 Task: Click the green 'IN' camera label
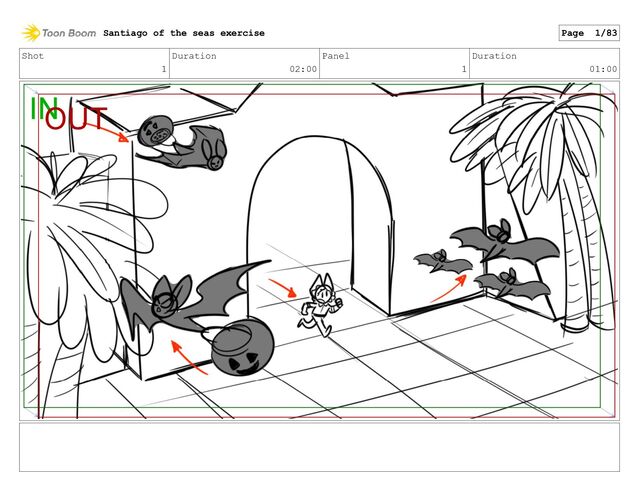[x=44, y=109]
